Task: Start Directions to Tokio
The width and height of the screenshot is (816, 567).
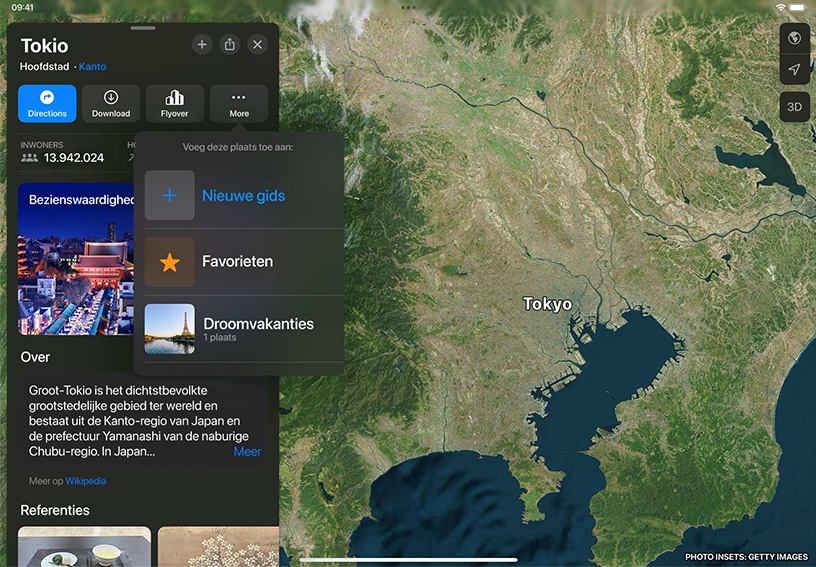Action: (x=47, y=104)
